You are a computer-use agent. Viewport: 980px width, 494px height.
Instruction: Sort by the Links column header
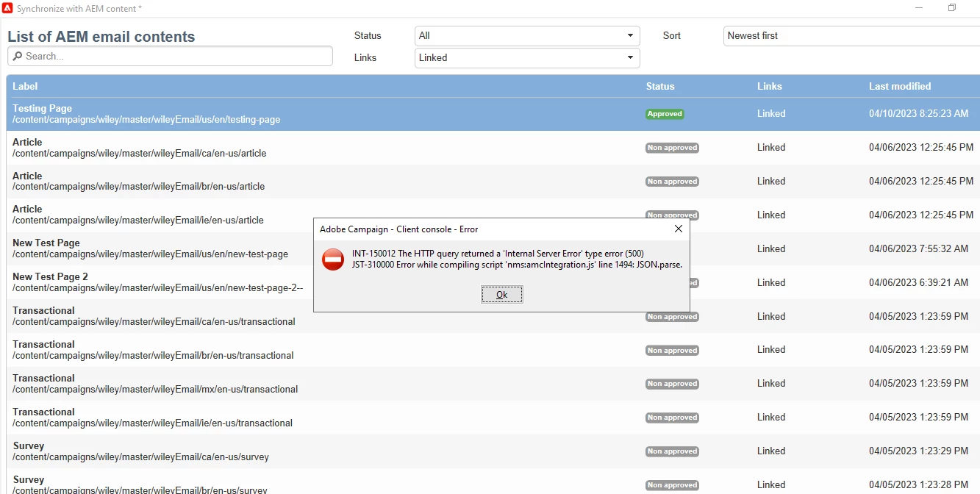point(770,86)
